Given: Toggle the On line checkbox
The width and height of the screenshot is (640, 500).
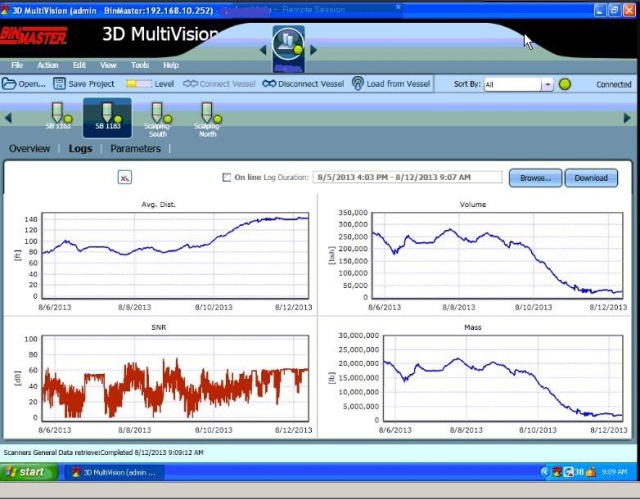Looking at the screenshot, I should click(227, 177).
